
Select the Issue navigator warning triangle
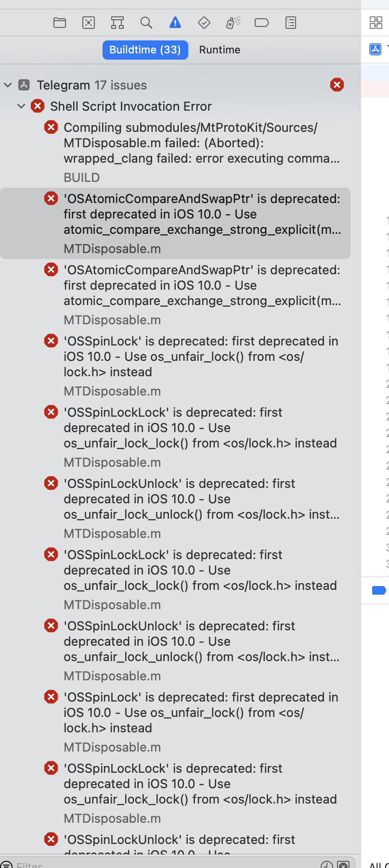click(x=175, y=22)
